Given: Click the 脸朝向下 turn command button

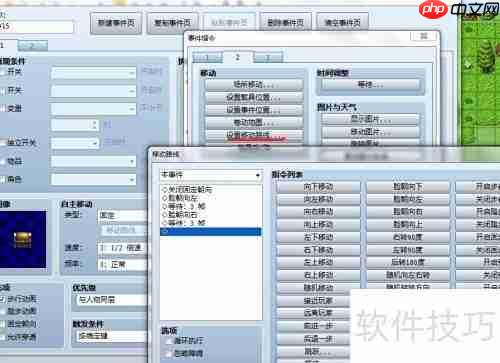Looking at the screenshot, I should (x=408, y=187).
